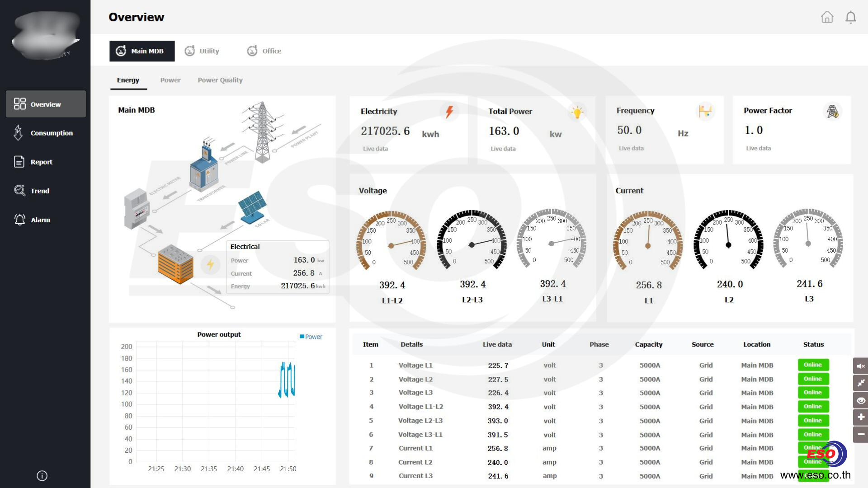This screenshot has height=488, width=868.
Task: Click the Total Power light bulb icon
Action: pos(577,112)
